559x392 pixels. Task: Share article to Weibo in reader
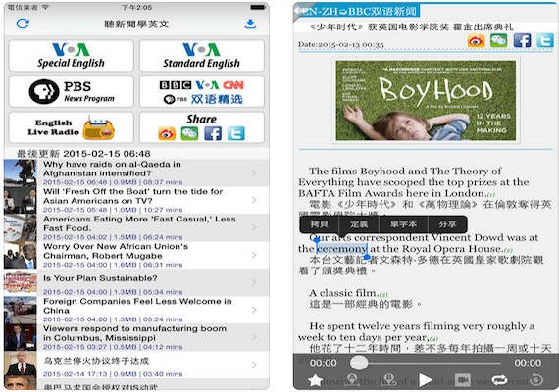coord(477,40)
